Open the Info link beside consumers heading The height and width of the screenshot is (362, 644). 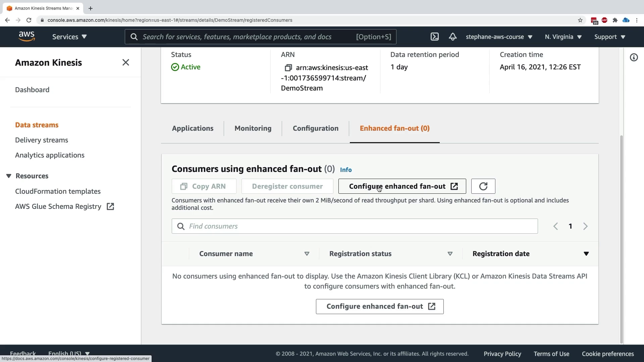(345, 170)
